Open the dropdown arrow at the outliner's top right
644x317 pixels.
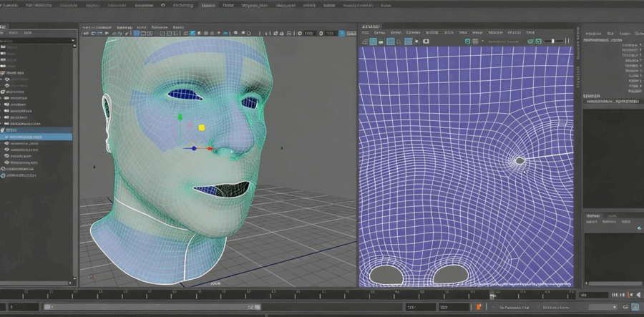[x=74, y=42]
